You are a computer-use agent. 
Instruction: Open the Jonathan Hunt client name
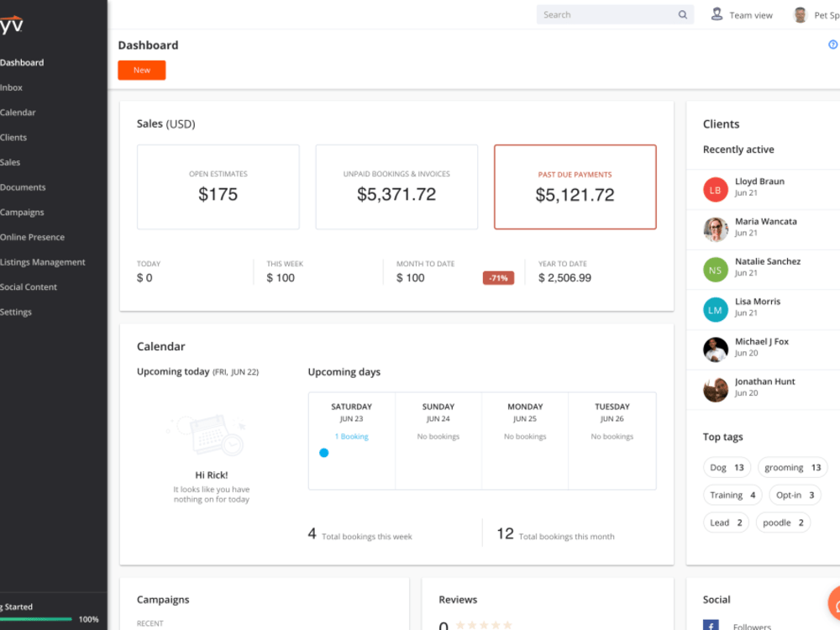(x=765, y=381)
